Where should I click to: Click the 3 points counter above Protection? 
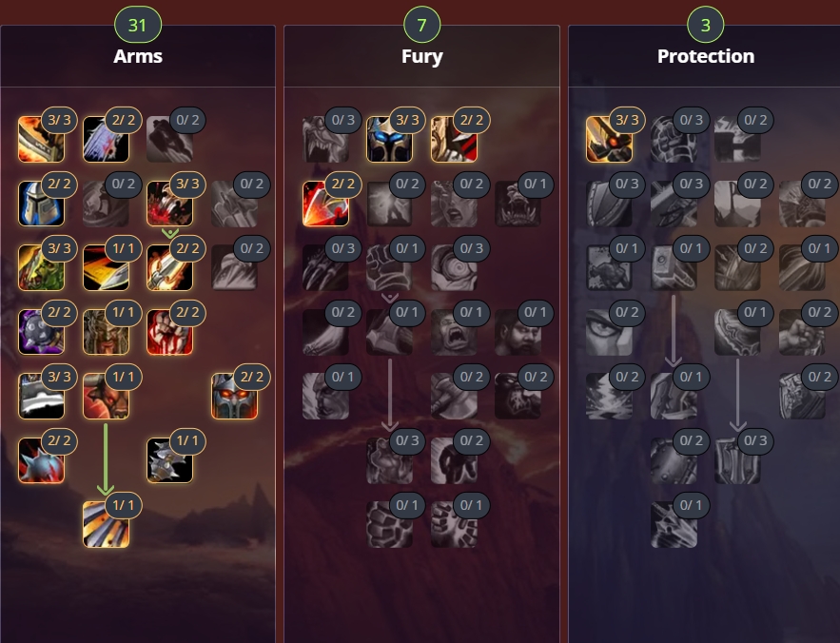706,25
